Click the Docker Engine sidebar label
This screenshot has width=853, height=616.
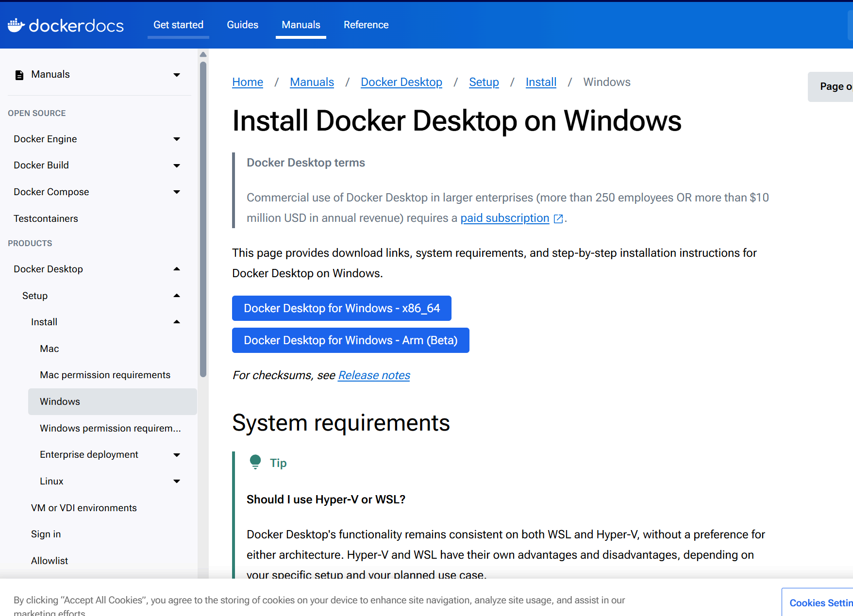(x=45, y=139)
